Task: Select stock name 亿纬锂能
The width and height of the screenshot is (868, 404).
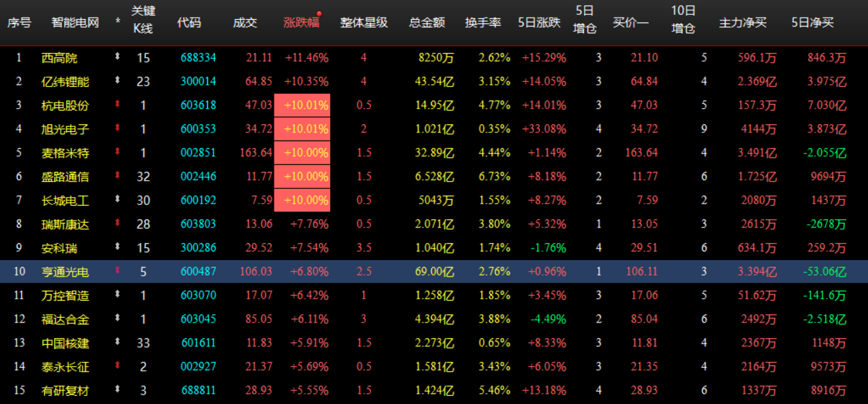Action: (65, 81)
